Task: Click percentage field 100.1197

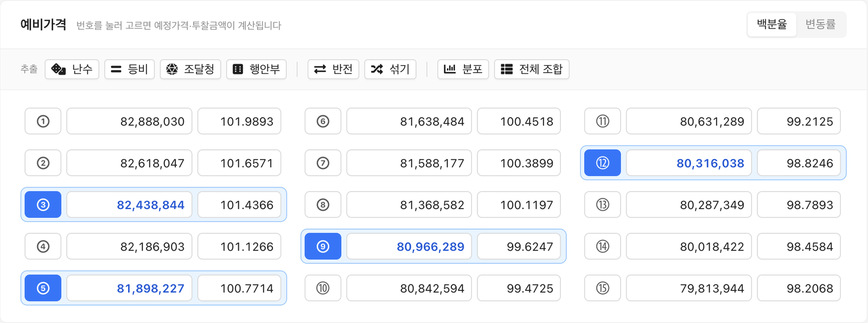Action: tap(519, 205)
